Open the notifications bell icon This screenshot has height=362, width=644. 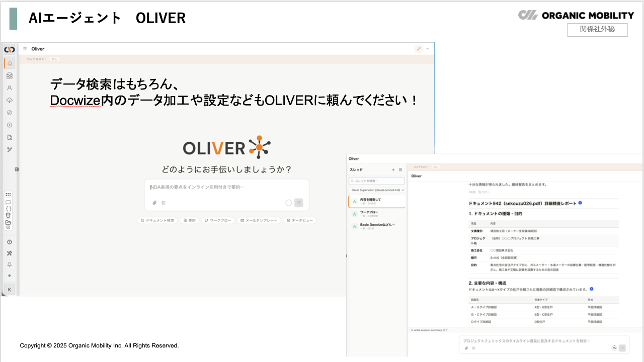pos(9,264)
